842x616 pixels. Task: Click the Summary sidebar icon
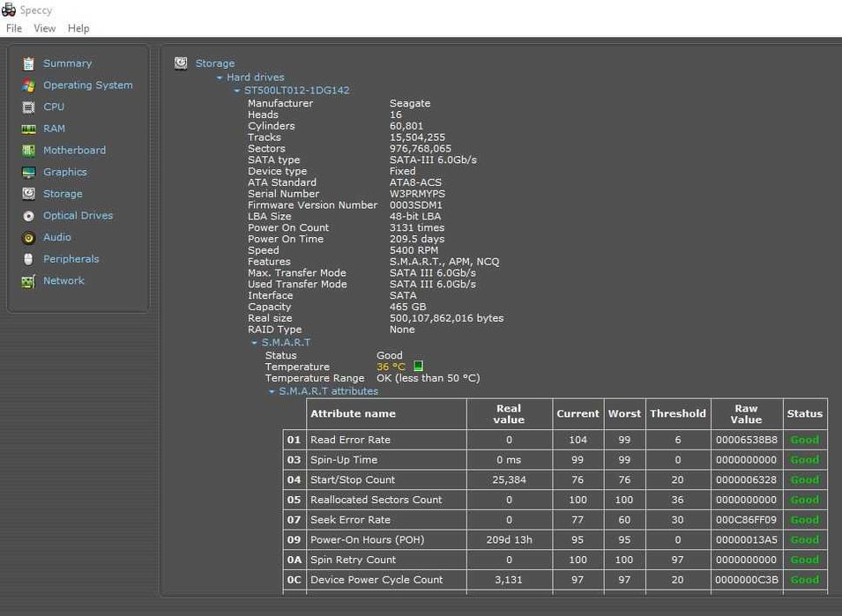[x=29, y=63]
